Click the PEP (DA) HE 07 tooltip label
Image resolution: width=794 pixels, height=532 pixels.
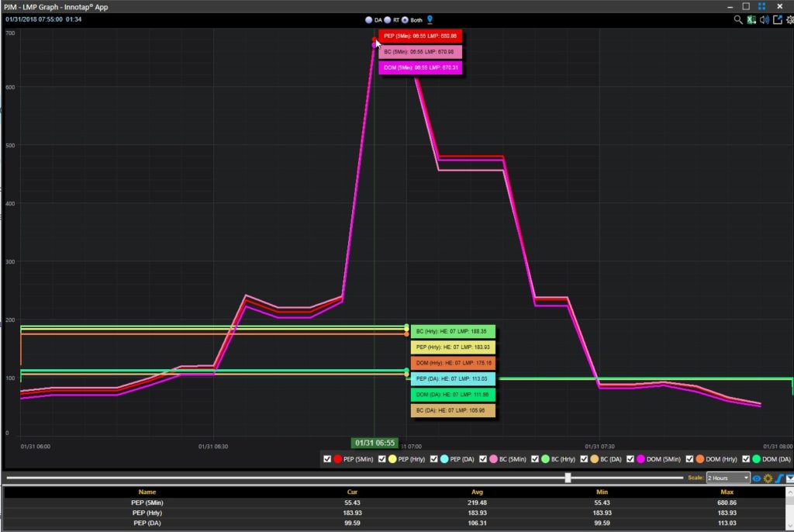453,378
